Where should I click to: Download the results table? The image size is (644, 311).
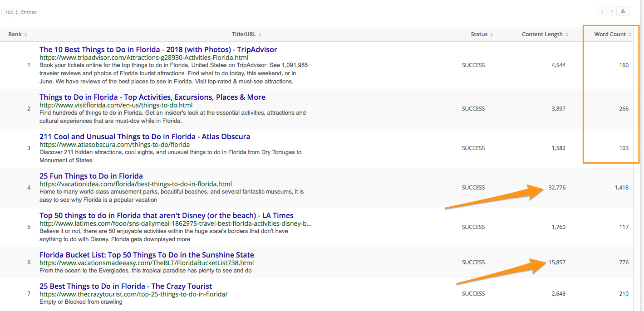tap(623, 11)
